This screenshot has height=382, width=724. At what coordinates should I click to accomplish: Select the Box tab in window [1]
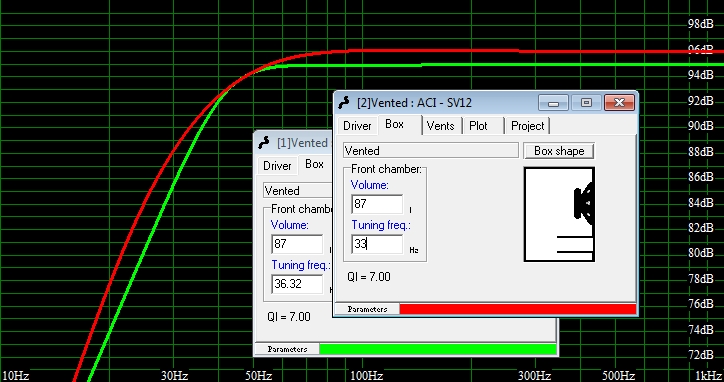314,164
